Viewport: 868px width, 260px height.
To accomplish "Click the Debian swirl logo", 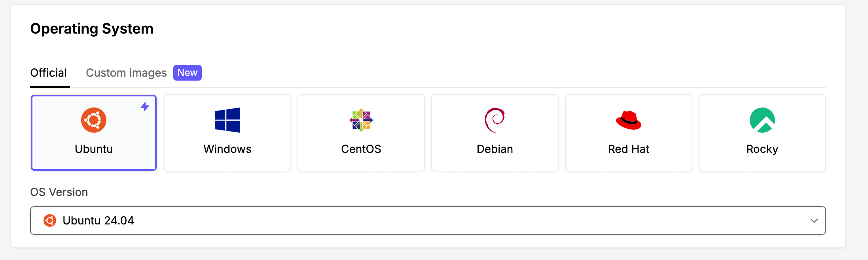I will tap(495, 120).
